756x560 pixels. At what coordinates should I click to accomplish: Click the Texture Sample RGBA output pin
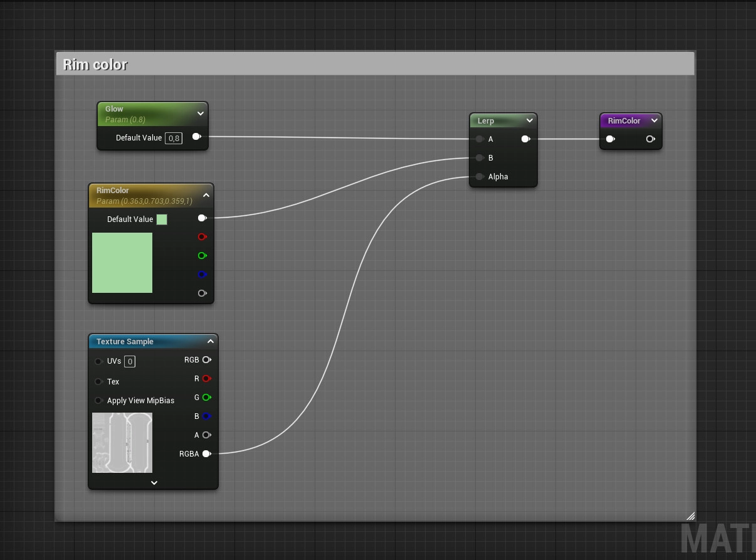[206, 453]
